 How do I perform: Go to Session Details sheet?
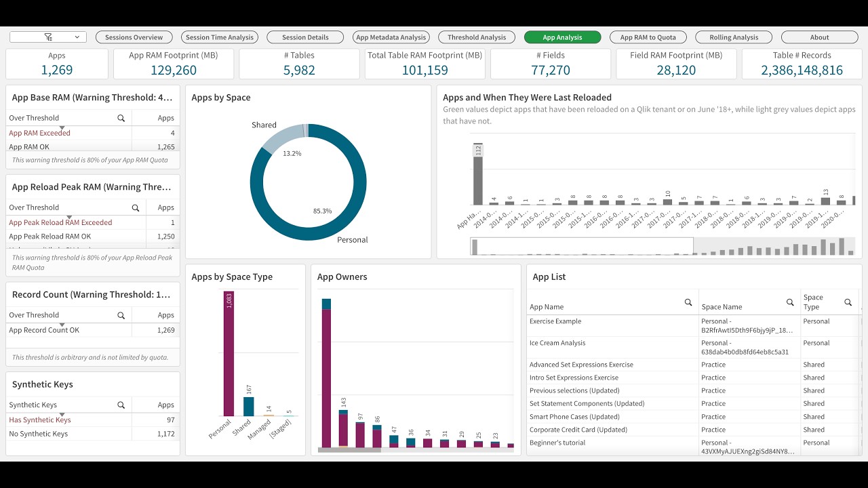[305, 37]
